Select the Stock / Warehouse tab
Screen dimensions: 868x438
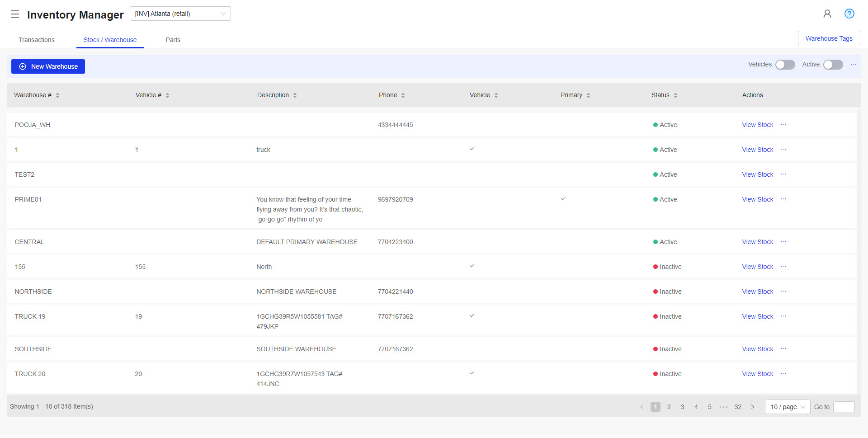click(x=110, y=40)
